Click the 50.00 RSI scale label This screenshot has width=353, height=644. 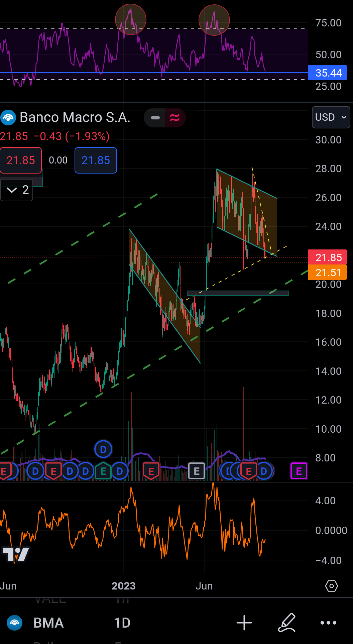tap(328, 55)
